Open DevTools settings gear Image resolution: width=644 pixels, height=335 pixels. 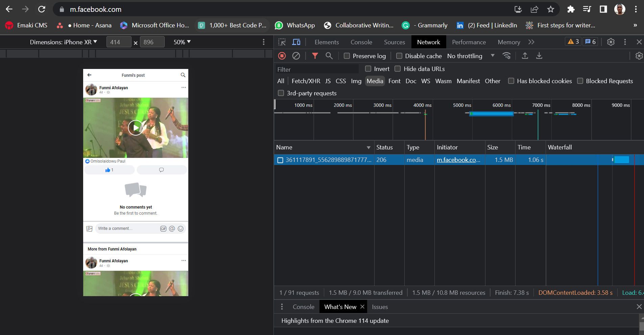(611, 42)
